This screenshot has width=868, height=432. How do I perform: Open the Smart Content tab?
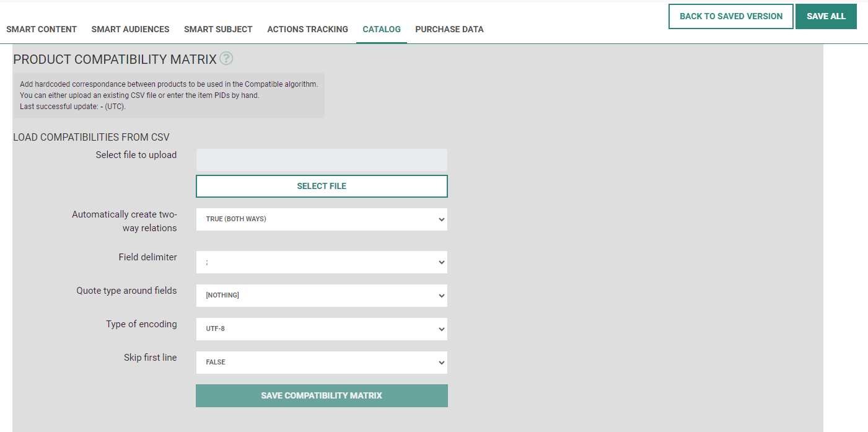42,29
